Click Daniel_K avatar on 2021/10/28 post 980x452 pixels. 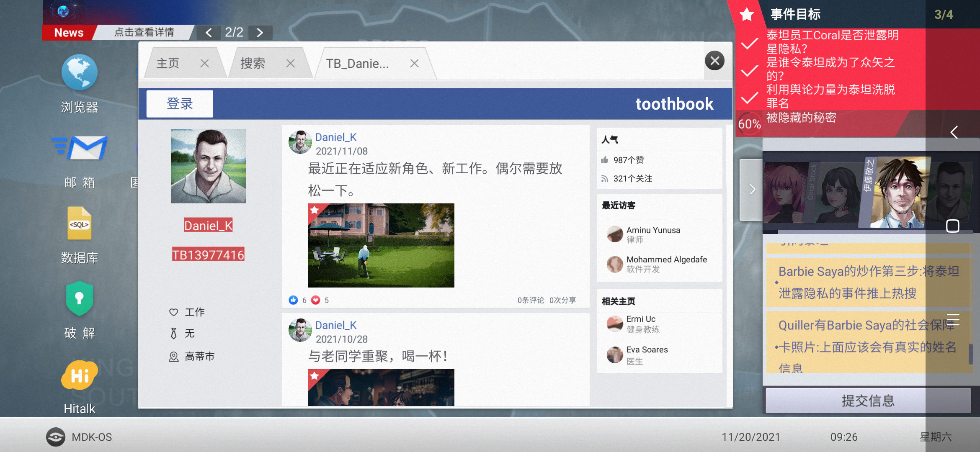[300, 330]
